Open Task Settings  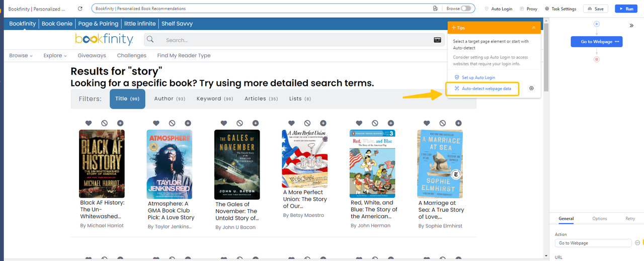560,9
